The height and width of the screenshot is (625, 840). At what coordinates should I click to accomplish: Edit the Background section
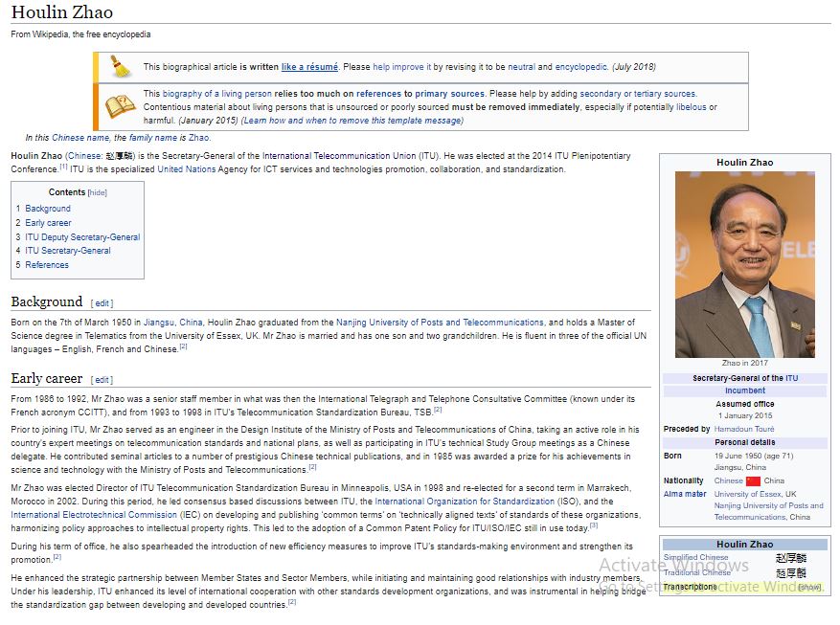click(x=102, y=303)
